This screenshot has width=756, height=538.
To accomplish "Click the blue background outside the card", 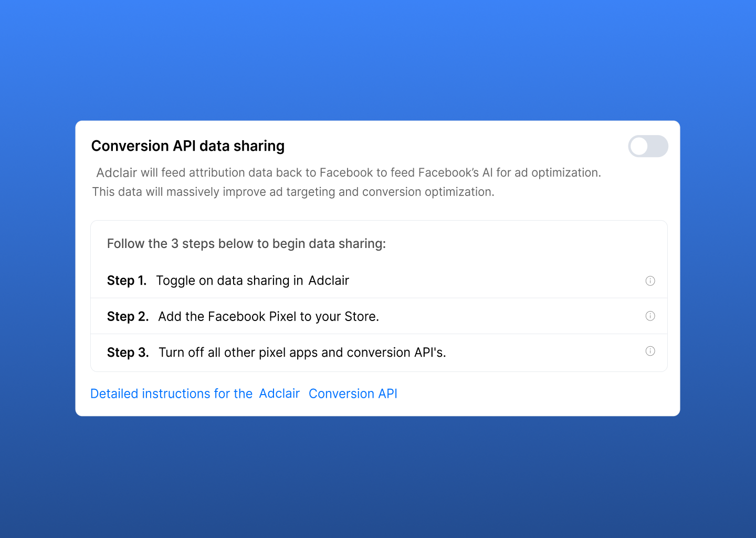I will pos(378,58).
